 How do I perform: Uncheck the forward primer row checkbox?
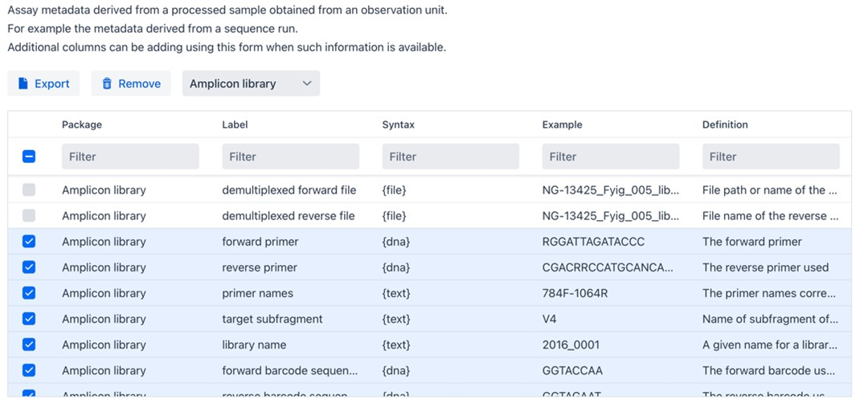click(x=29, y=242)
